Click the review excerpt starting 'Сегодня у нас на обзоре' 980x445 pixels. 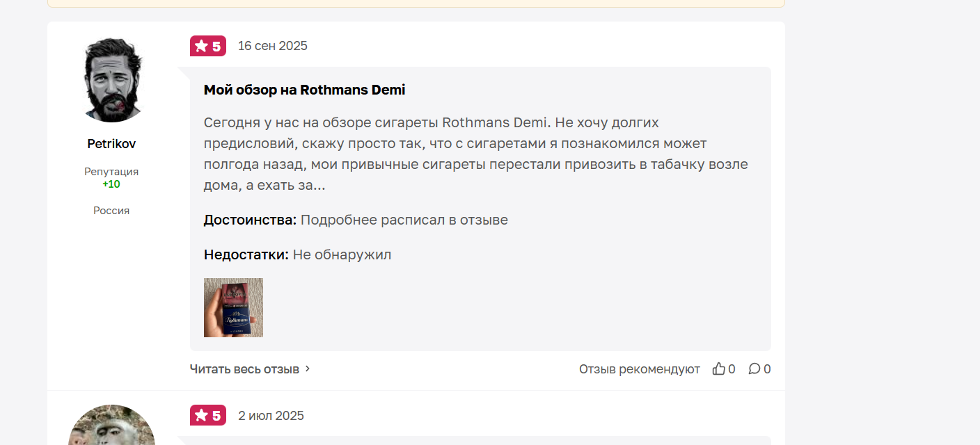[x=476, y=154]
